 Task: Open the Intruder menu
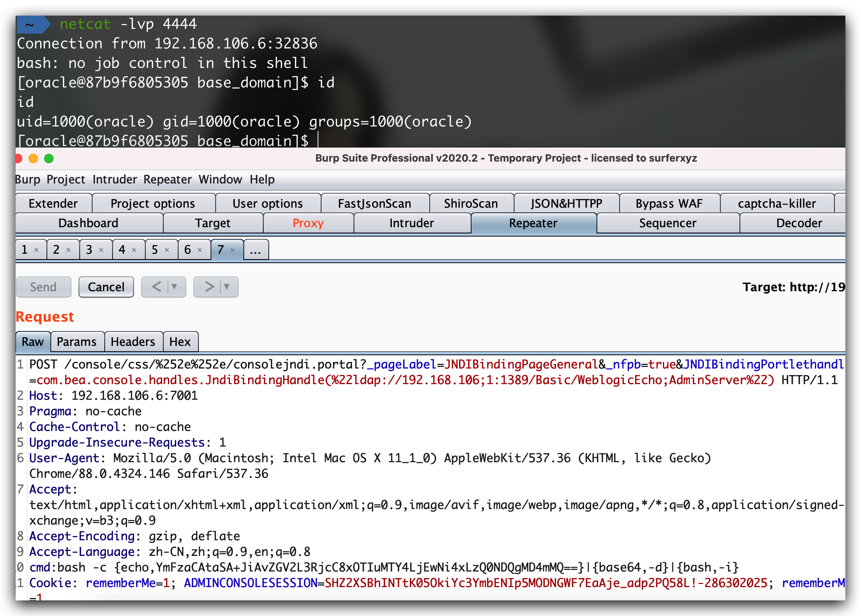[x=115, y=180]
